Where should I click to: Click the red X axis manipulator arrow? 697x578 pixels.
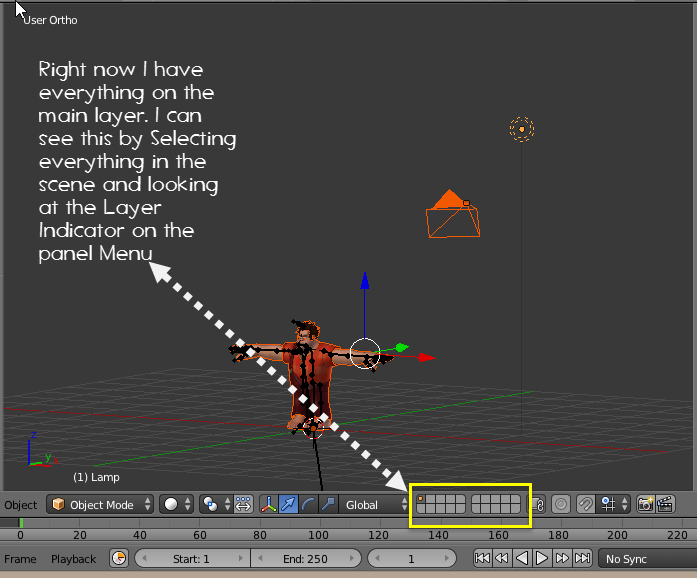[x=426, y=357]
